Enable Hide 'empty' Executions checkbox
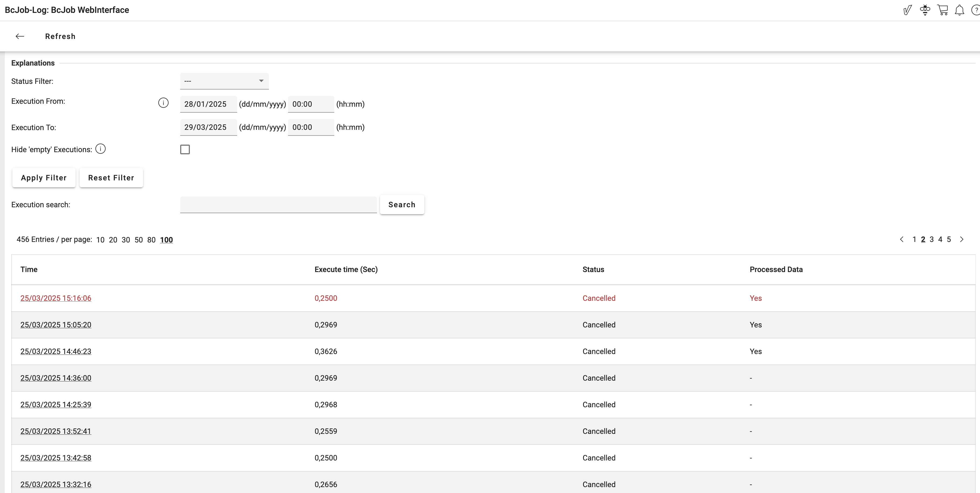The image size is (980, 493). tap(185, 149)
